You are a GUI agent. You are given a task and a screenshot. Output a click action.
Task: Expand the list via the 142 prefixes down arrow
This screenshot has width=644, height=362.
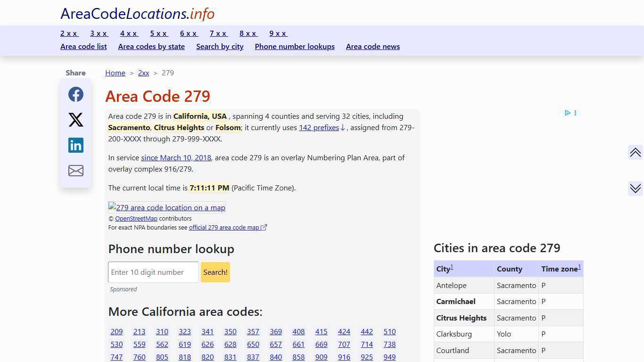[x=342, y=127]
